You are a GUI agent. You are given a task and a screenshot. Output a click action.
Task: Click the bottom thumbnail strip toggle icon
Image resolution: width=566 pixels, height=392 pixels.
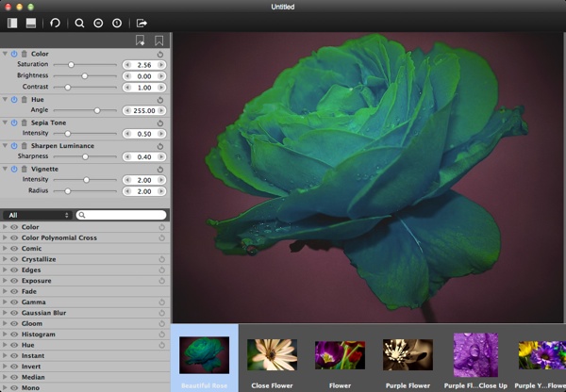click(31, 23)
